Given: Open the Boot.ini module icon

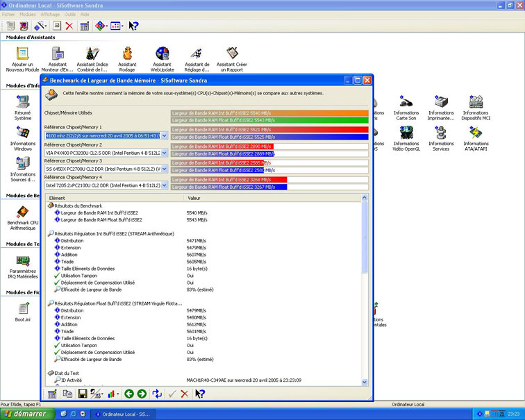Looking at the screenshot, I should pos(23,312).
